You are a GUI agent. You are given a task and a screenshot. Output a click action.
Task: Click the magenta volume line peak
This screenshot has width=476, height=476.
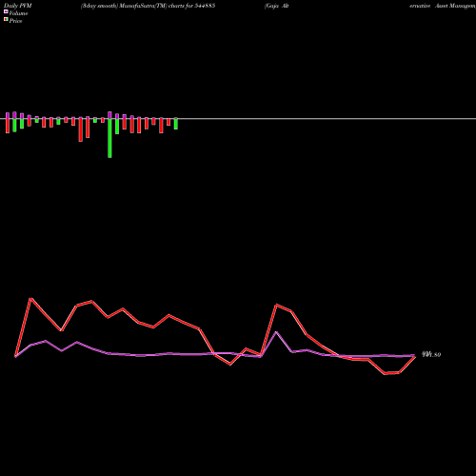(276, 332)
